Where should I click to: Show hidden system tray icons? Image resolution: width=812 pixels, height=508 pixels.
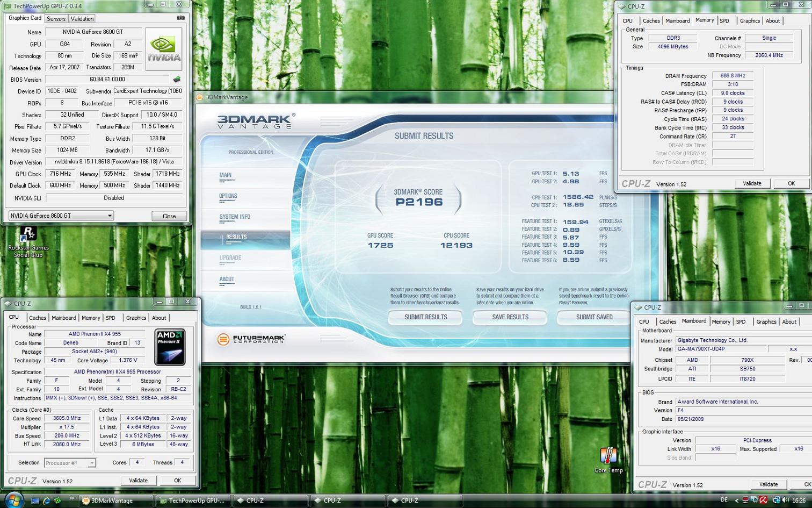[737, 500]
